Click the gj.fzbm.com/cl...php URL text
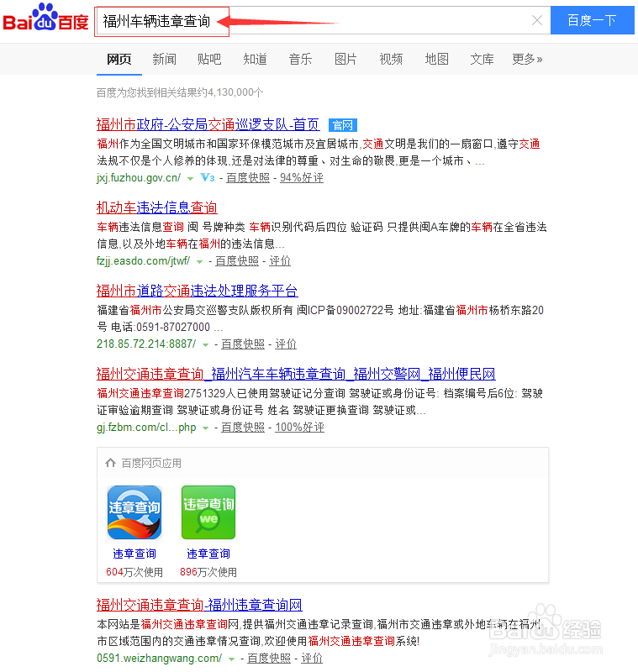This screenshot has height=672, width=638. click(x=146, y=428)
